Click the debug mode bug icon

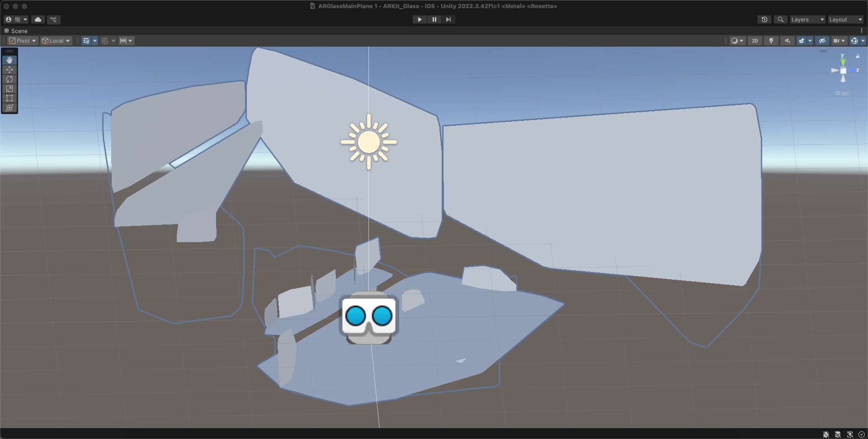click(826, 434)
